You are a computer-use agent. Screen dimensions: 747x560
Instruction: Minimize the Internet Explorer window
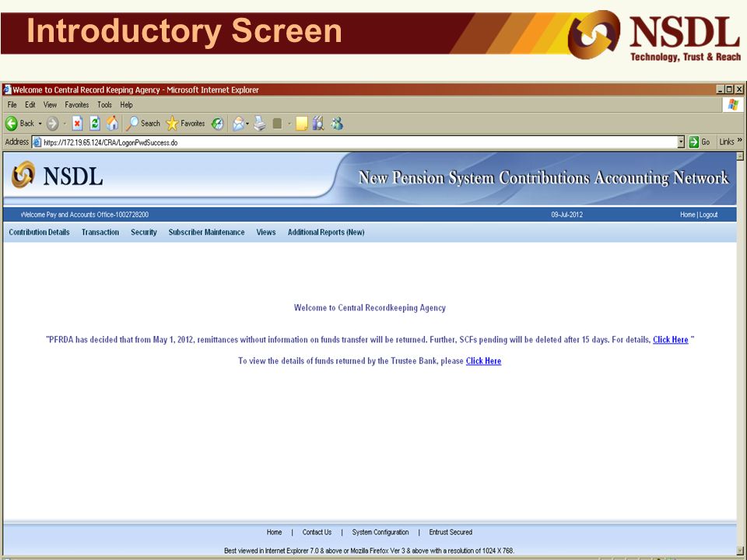coord(721,89)
